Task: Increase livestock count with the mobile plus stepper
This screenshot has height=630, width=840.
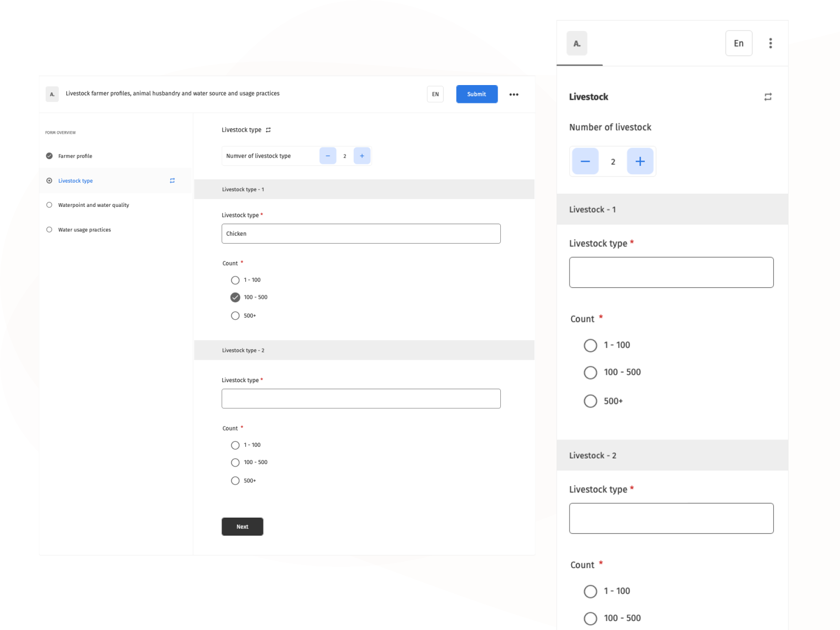Action: pyautogui.click(x=640, y=161)
